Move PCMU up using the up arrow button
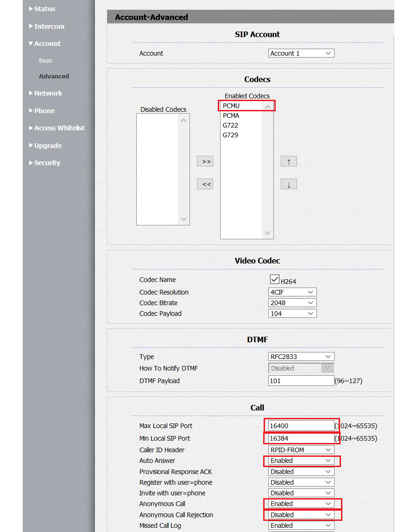Screen dimensions: 417x532 [x=289, y=161]
